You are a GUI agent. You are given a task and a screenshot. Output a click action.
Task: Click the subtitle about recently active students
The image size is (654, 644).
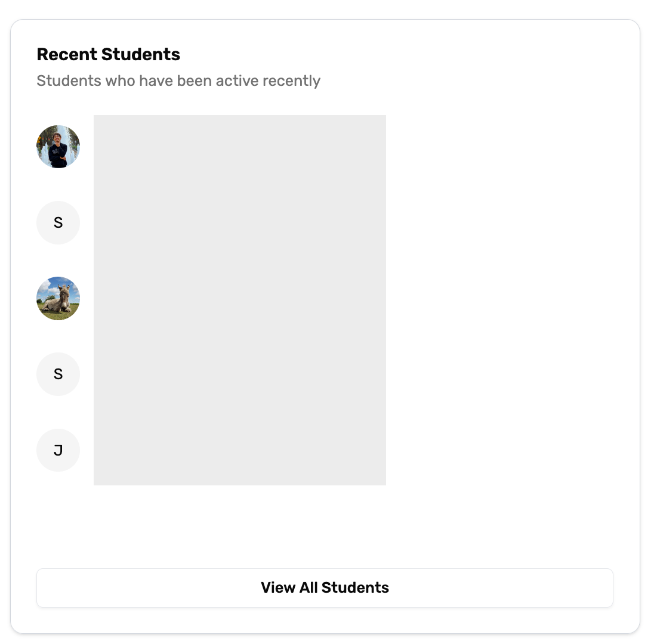pyautogui.click(x=179, y=80)
